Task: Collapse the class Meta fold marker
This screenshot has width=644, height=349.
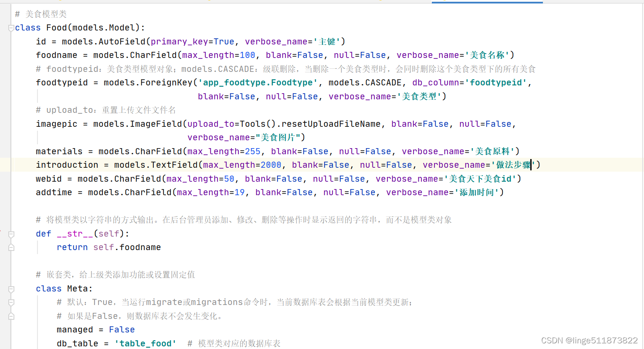Action: (11, 289)
